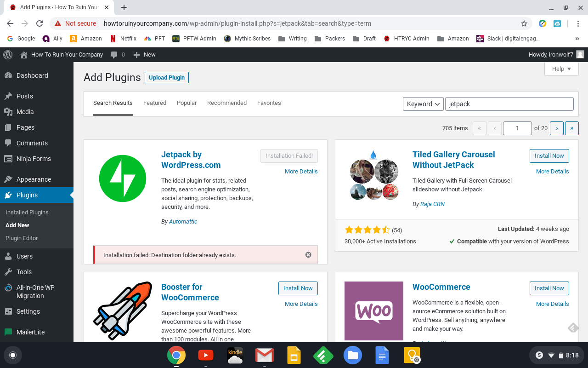
Task: Install the WooCommerce plugin
Action: click(549, 288)
